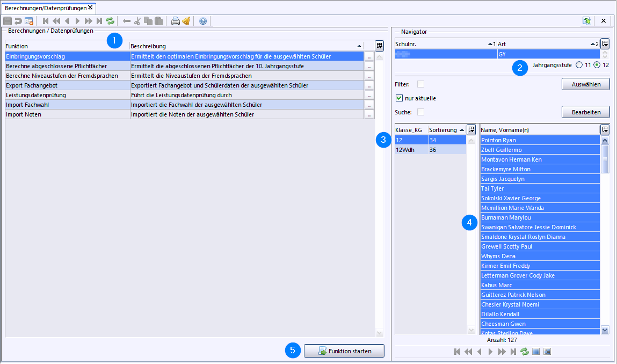Jump to last record in Navigator bottom bar

pyautogui.click(x=513, y=352)
